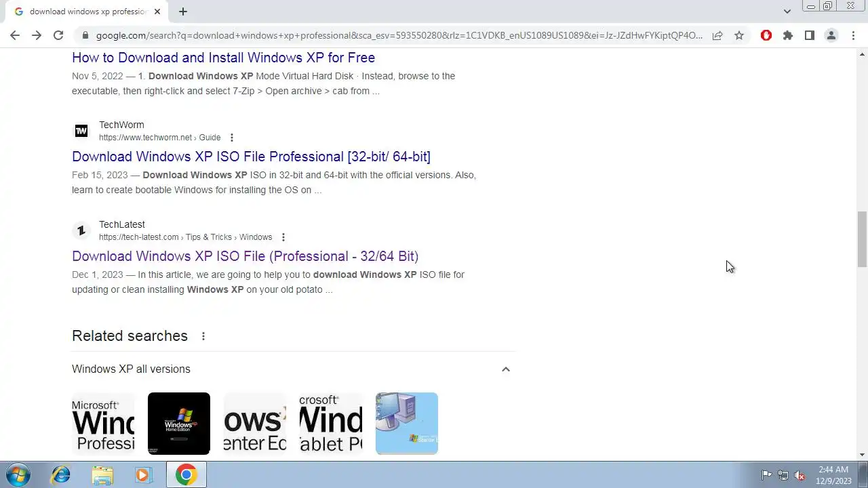Open TechLatest Download Windows XP ISO link
Viewport: 868px width, 488px height.
(245, 256)
